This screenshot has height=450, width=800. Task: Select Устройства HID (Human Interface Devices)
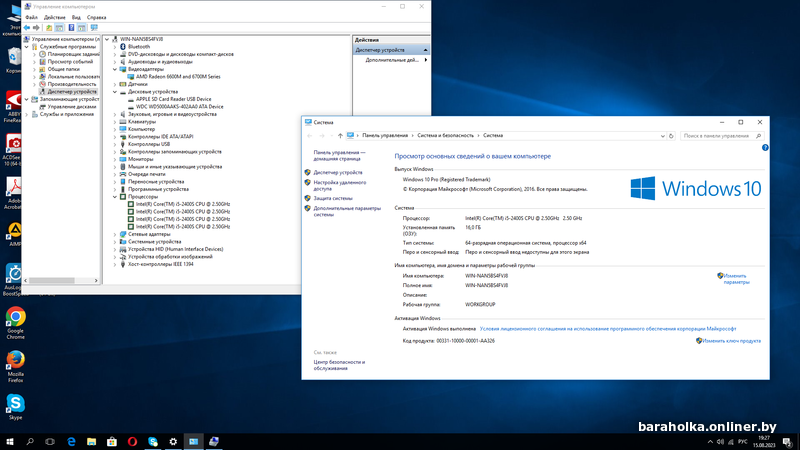tap(176, 249)
